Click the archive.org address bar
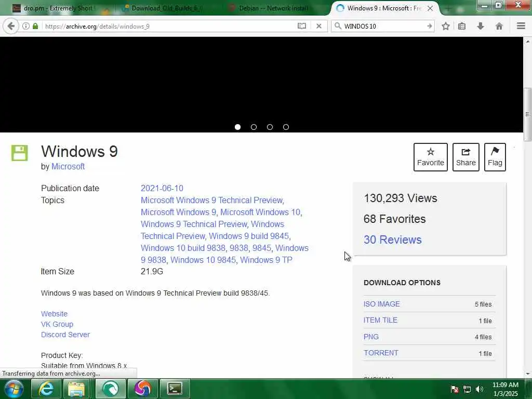The width and height of the screenshot is (532, 399). tap(170, 26)
